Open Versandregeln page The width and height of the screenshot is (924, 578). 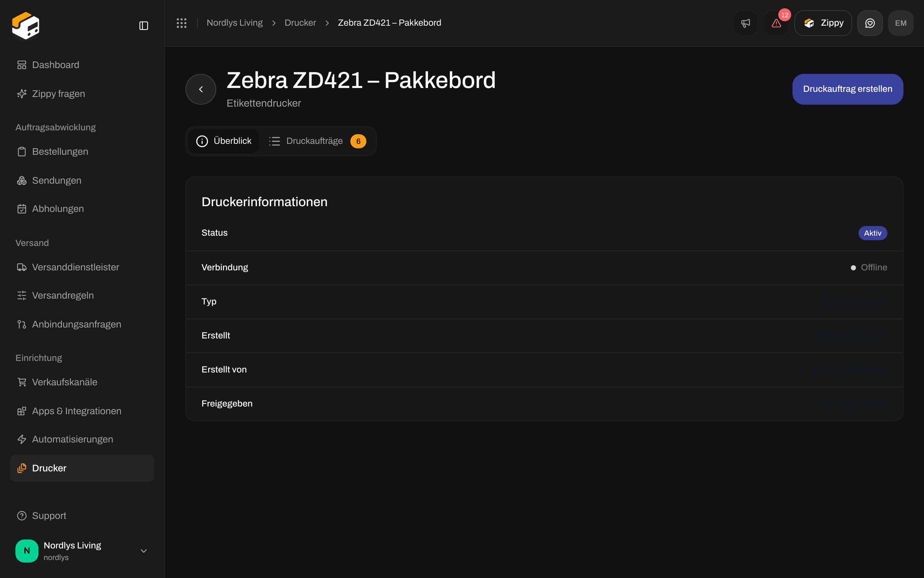coord(82,295)
